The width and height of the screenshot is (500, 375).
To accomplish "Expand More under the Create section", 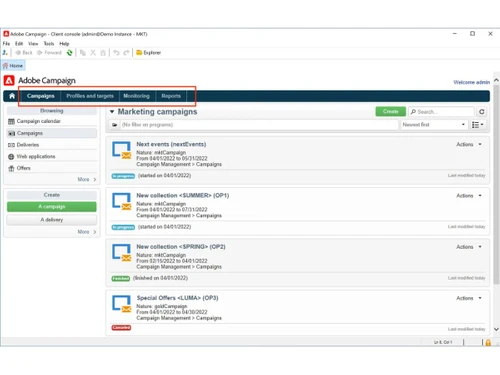I will pos(87,232).
